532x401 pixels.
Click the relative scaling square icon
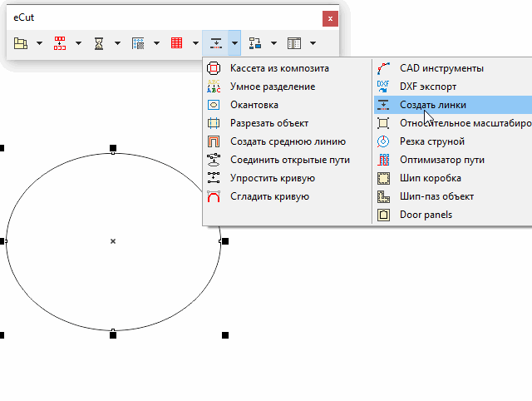point(383,123)
